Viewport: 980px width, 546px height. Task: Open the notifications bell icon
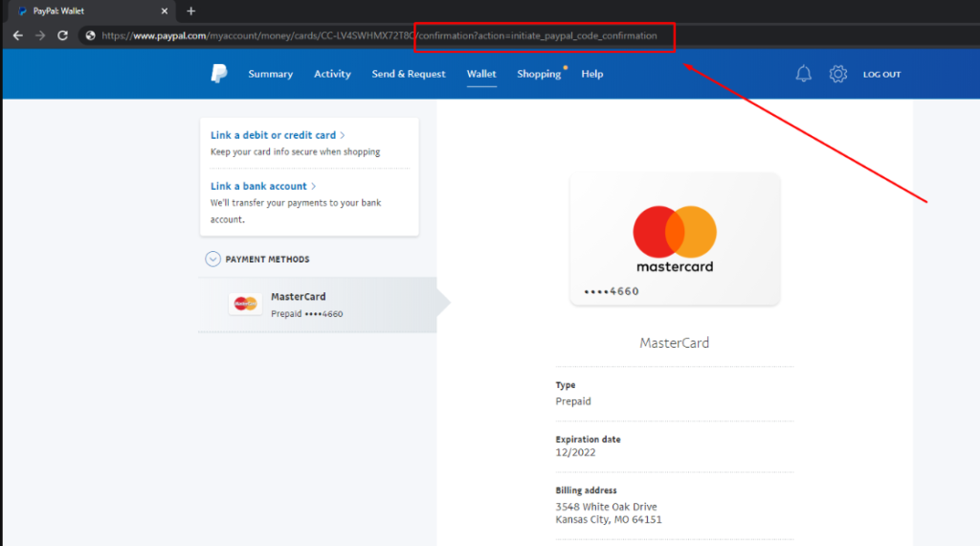804,74
